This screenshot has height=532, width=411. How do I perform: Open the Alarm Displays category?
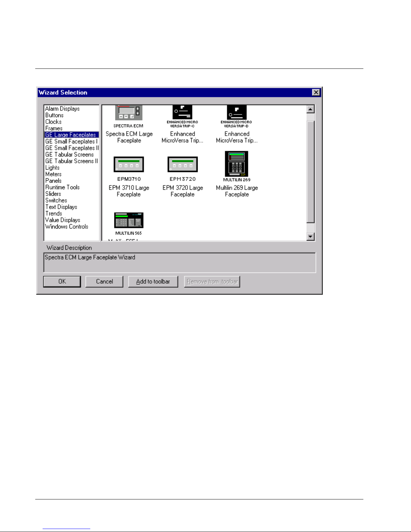coord(62,109)
